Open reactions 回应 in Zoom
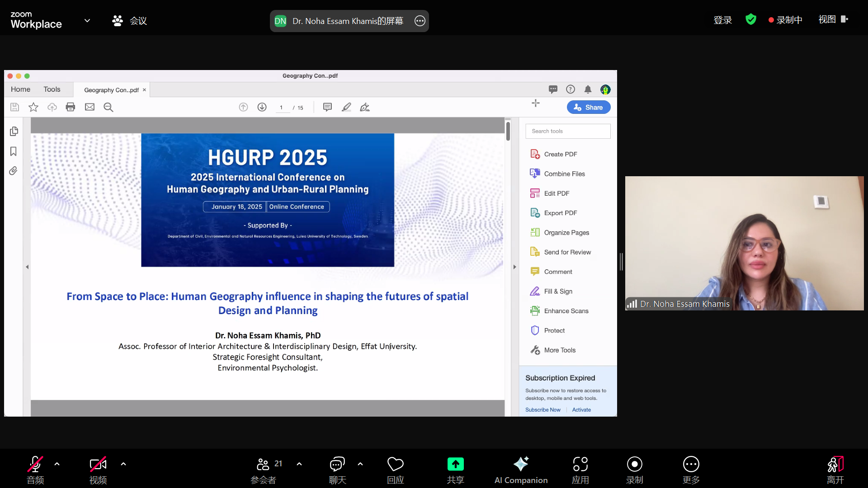 coord(396,470)
